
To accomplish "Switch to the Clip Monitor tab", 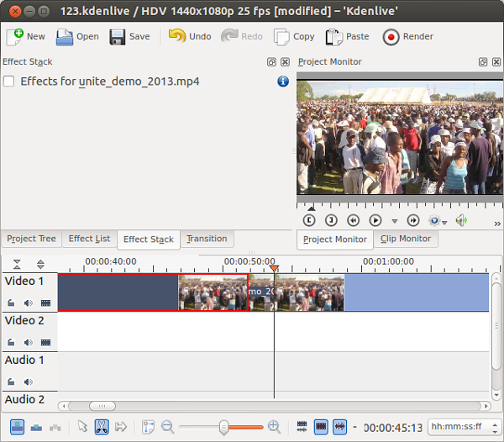I will (405, 239).
